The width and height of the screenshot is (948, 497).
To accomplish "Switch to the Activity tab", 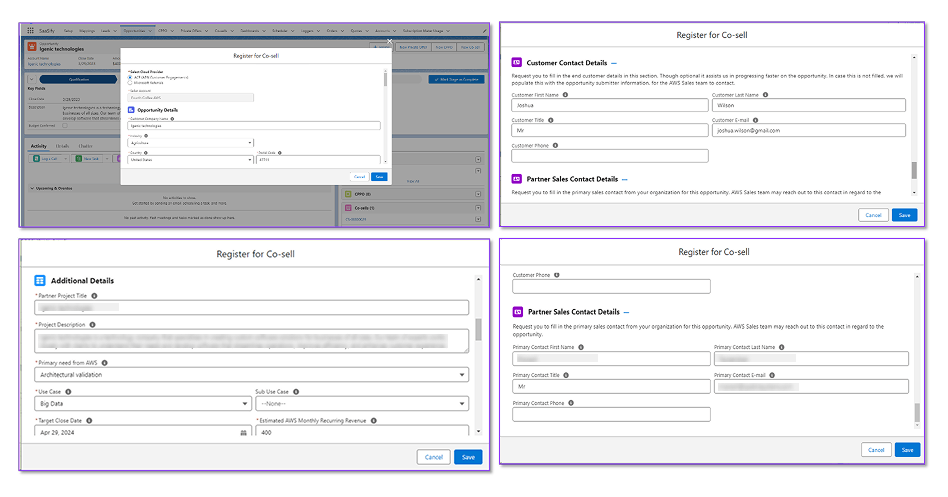I will tap(39, 146).
